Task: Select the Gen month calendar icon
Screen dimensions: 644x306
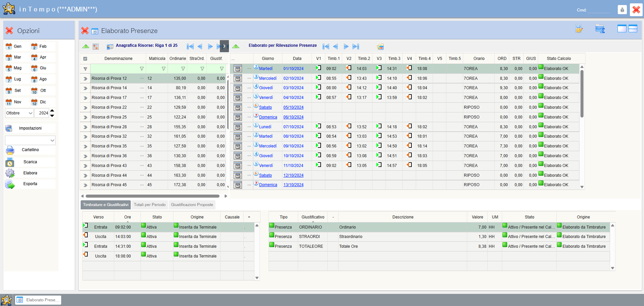Action: point(9,46)
